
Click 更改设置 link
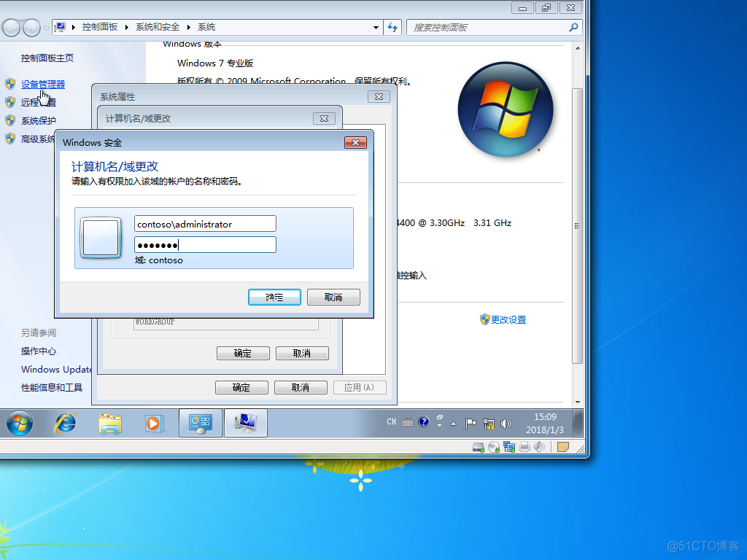pos(508,319)
